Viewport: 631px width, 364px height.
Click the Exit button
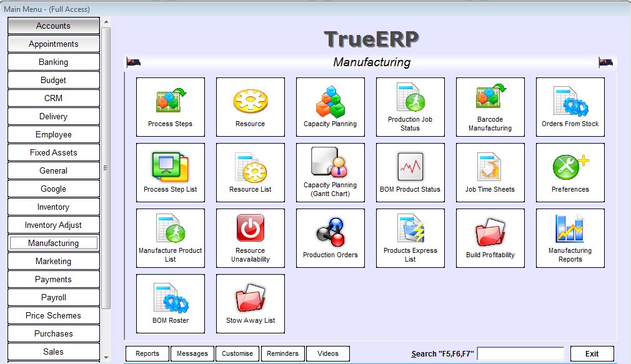[x=592, y=354]
